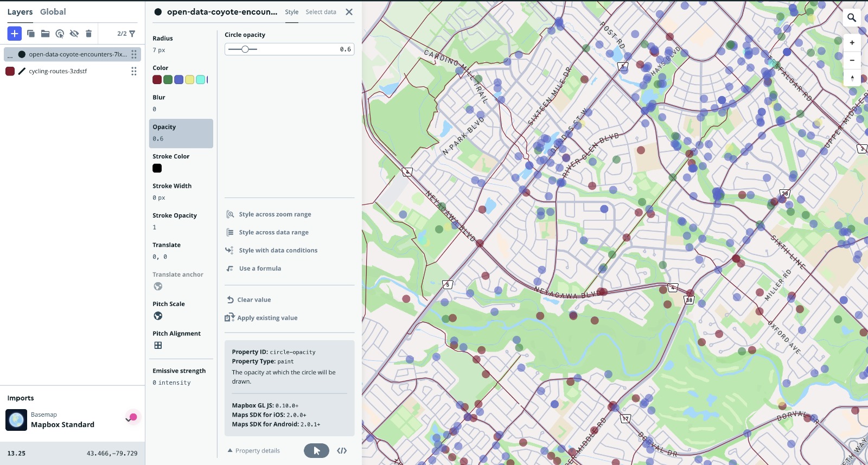Open the Select data tab
868x465 pixels.
coord(321,12)
